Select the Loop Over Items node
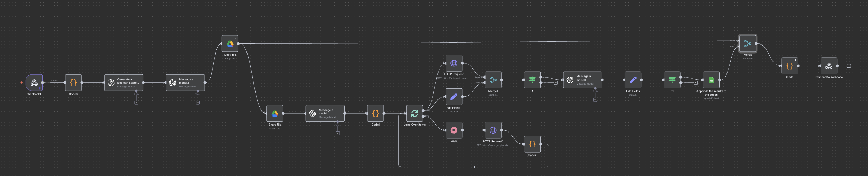868x176 pixels. [x=414, y=113]
